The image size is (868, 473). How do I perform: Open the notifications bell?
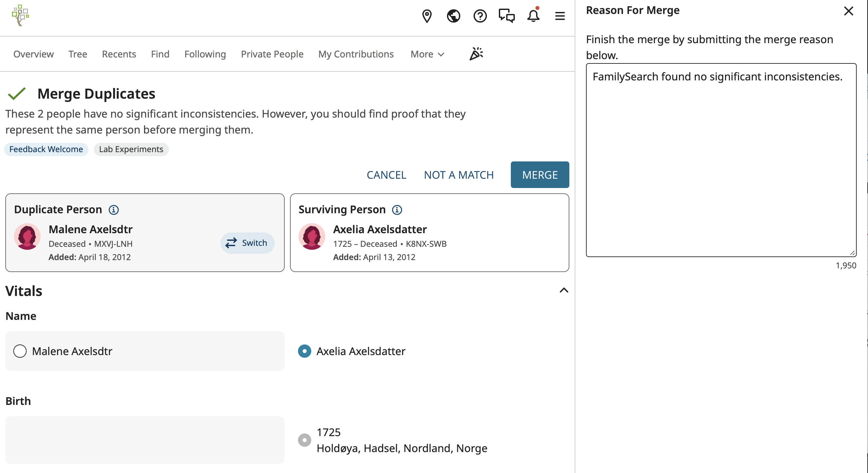533,16
